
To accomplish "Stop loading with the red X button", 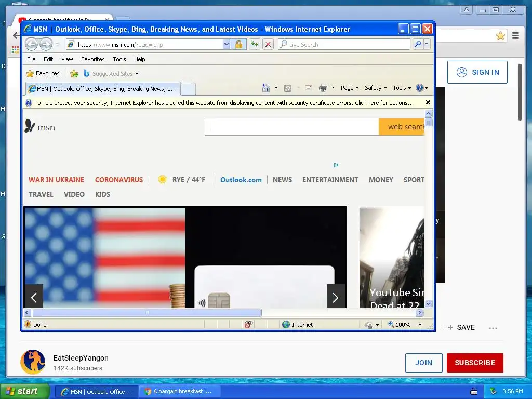I will pyautogui.click(x=268, y=44).
